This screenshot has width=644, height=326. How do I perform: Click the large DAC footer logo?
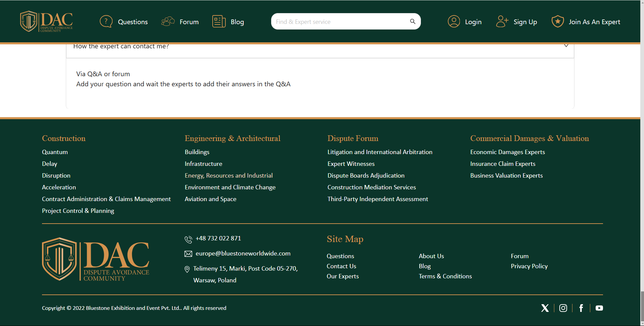click(96, 259)
